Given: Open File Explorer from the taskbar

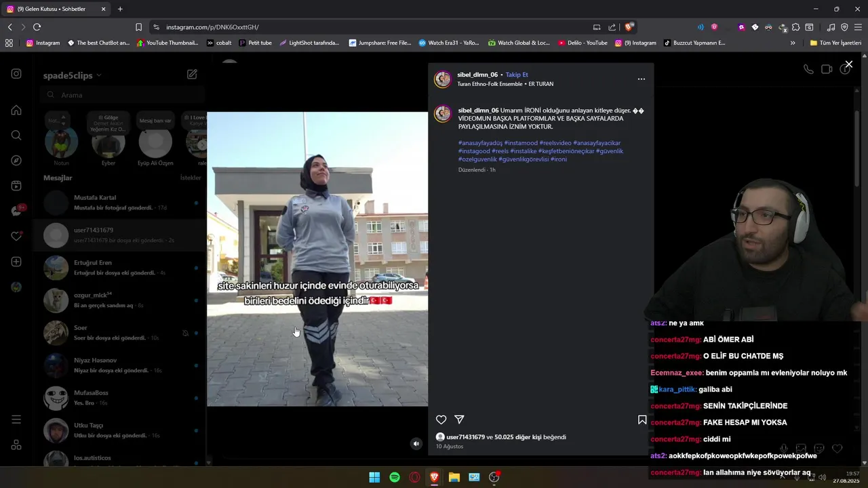Looking at the screenshot, I should tap(454, 477).
